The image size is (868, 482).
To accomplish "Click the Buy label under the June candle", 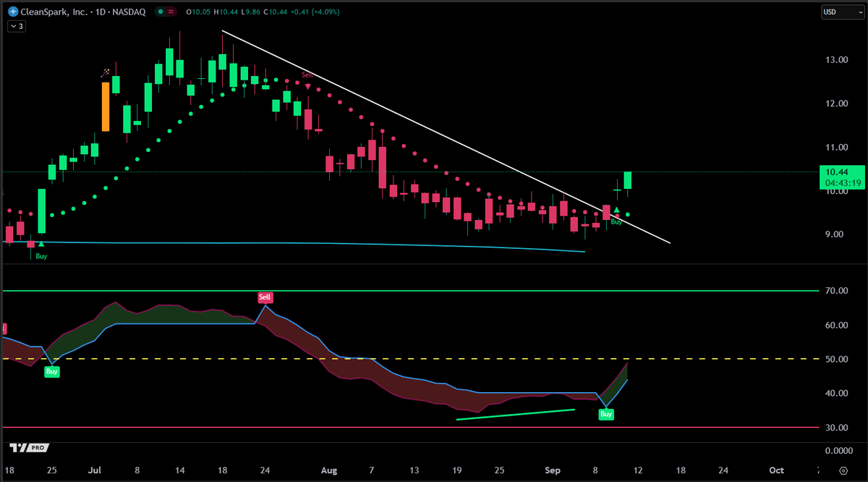I will point(41,256).
